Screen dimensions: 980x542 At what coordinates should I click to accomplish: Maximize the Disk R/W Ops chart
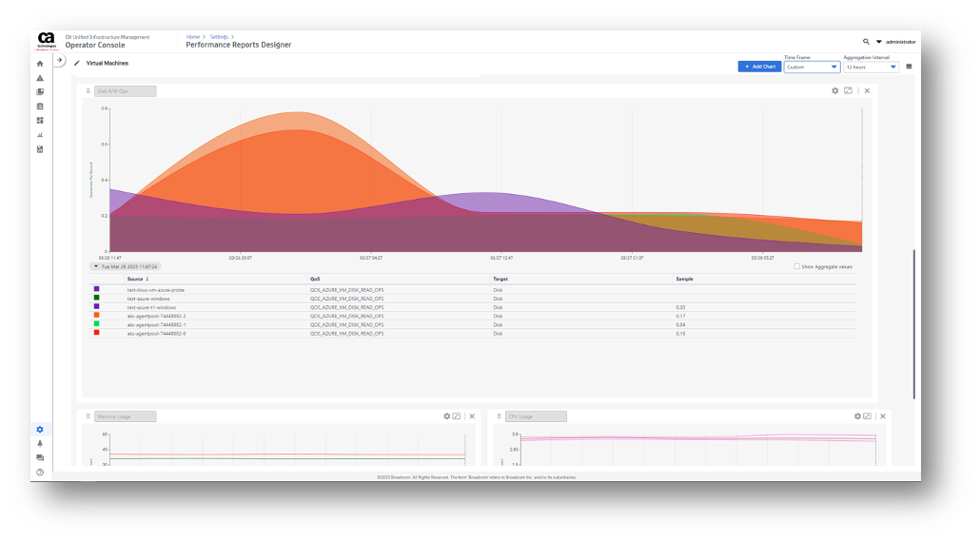(x=848, y=91)
